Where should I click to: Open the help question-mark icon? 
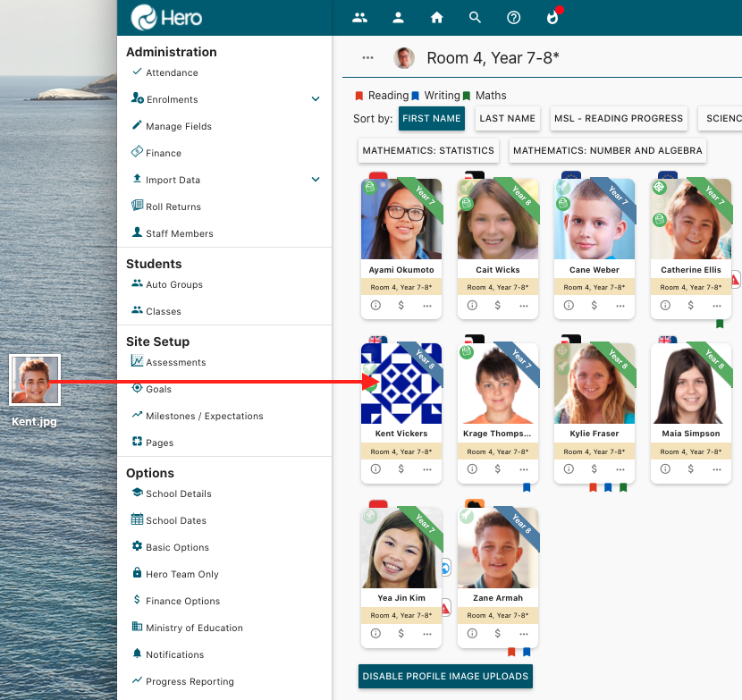(513, 17)
